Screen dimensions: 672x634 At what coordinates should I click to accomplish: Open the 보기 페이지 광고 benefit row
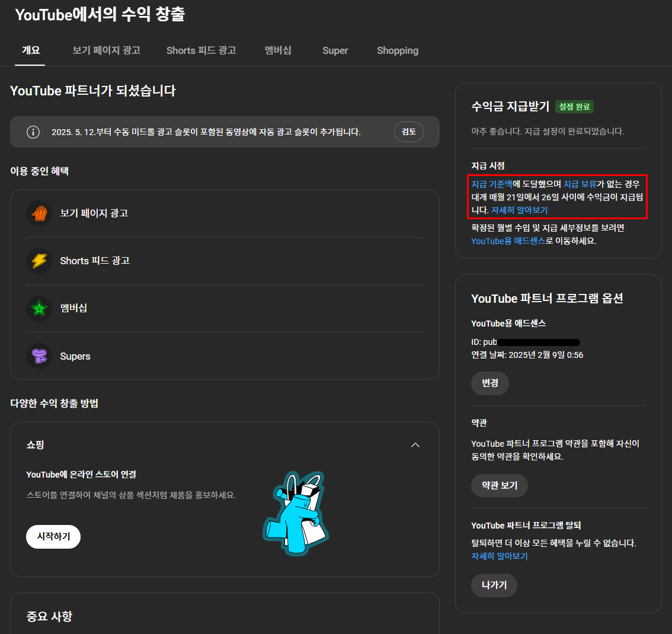[225, 213]
